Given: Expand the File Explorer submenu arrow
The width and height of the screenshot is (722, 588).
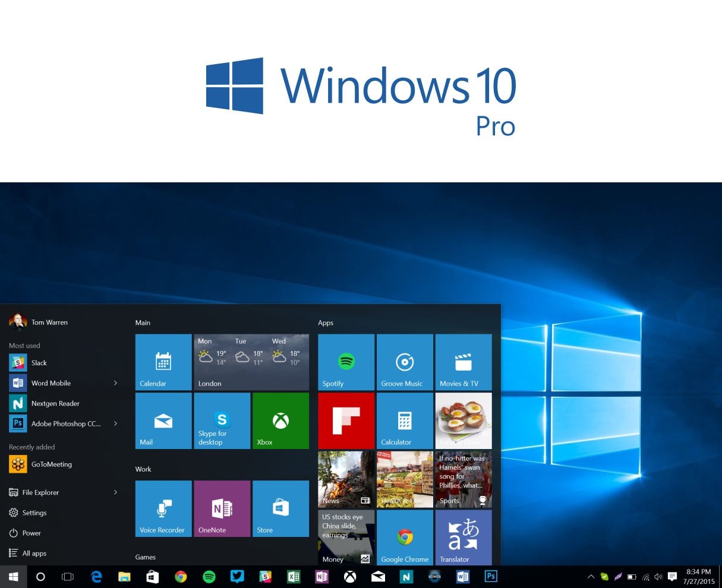Looking at the screenshot, I should pyautogui.click(x=115, y=492).
